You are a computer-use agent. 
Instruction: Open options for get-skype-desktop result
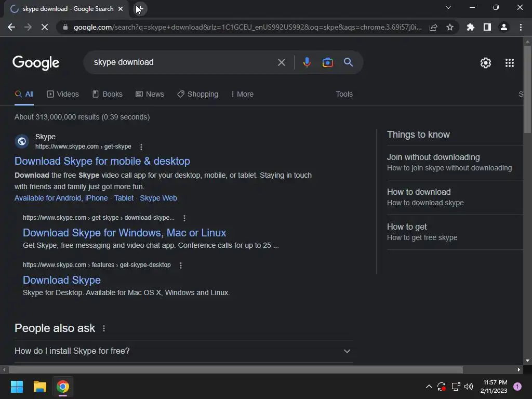180,265
